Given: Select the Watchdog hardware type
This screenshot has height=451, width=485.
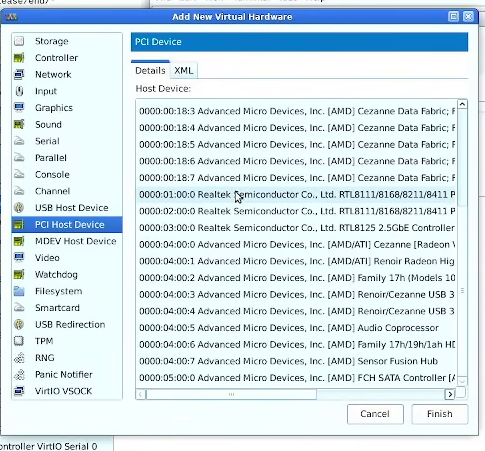Looking at the screenshot, I should point(67,274).
